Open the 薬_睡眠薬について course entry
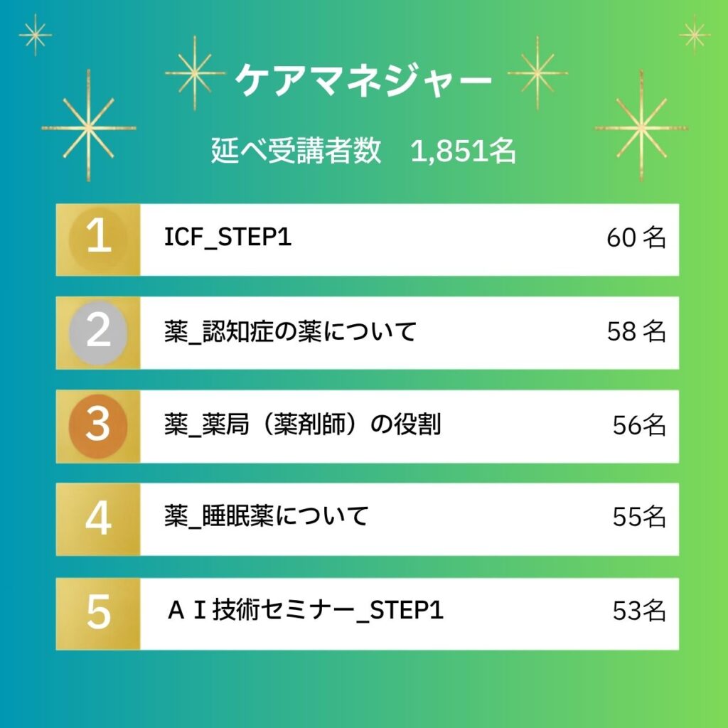This screenshot has width=728, height=728. [266, 516]
